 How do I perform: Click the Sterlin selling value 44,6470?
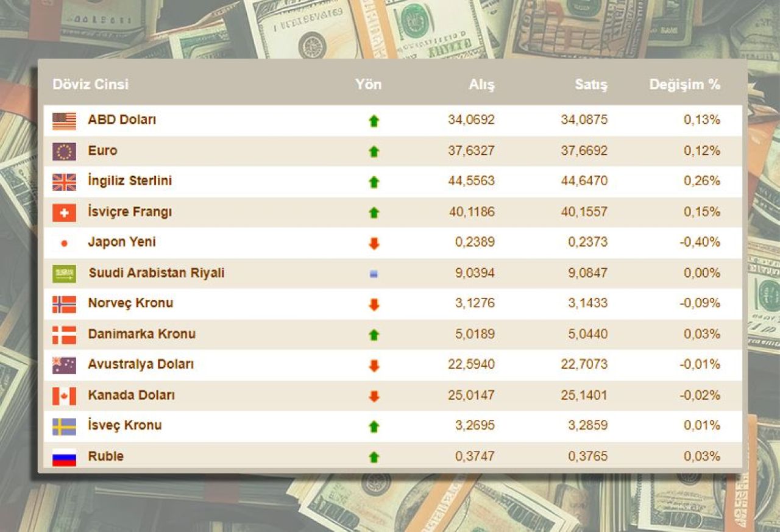pos(584,181)
